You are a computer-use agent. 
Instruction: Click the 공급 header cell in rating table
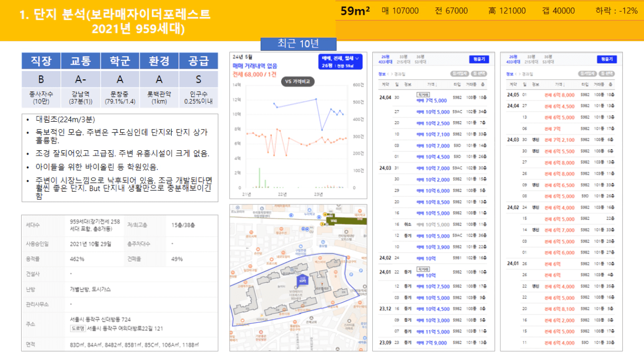click(199, 61)
